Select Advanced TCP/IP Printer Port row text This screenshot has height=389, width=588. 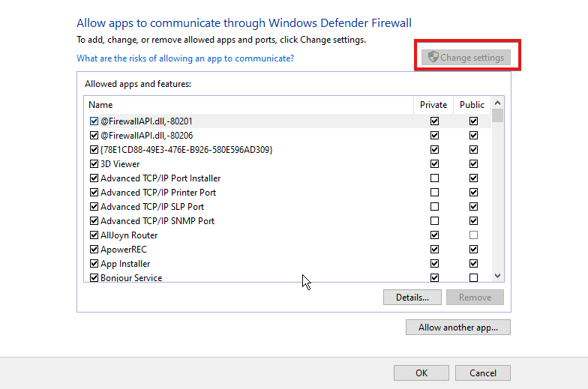click(x=158, y=192)
